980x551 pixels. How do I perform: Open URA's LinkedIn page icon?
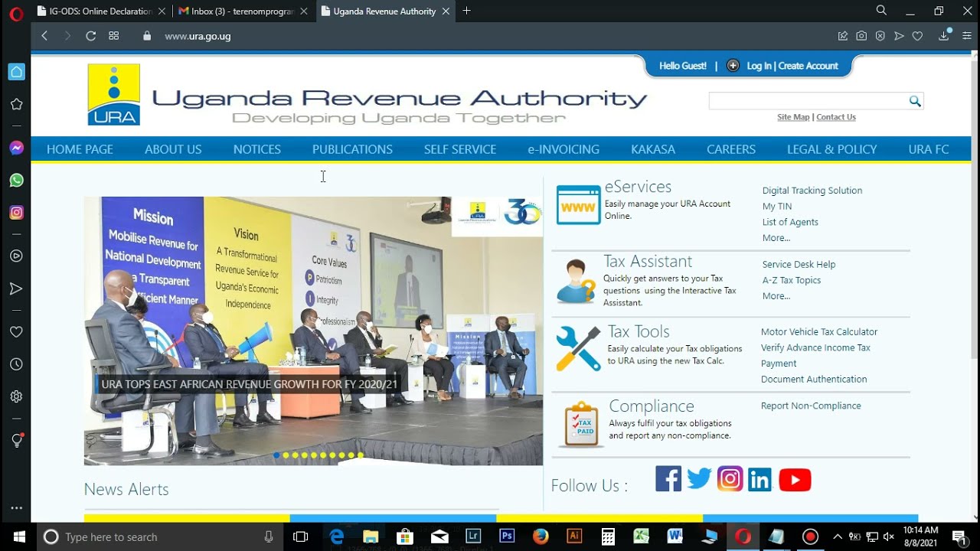(x=760, y=480)
